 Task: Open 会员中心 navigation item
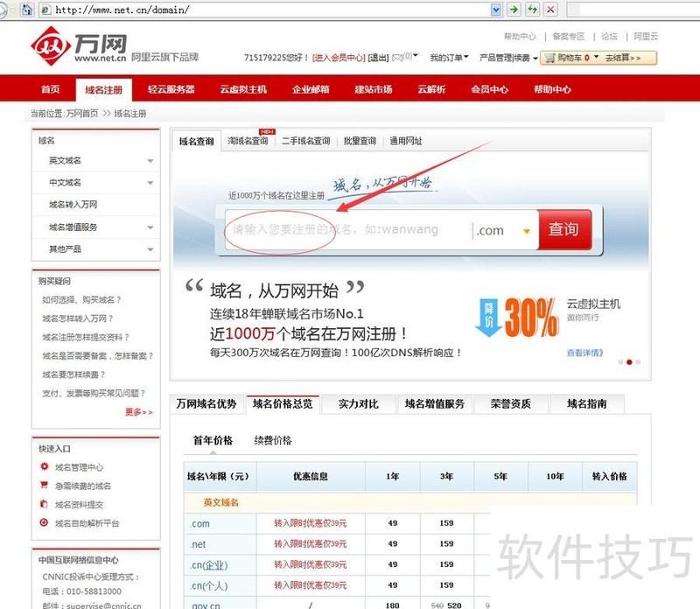point(489,89)
